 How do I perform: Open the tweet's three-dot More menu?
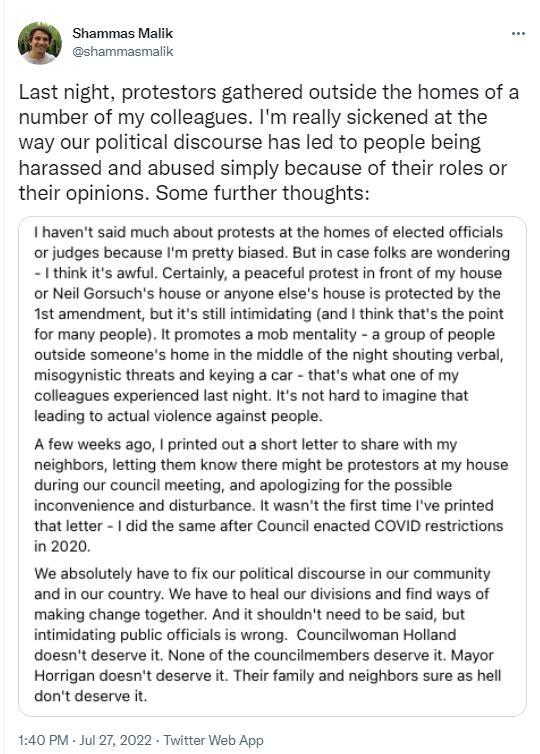click(518, 34)
